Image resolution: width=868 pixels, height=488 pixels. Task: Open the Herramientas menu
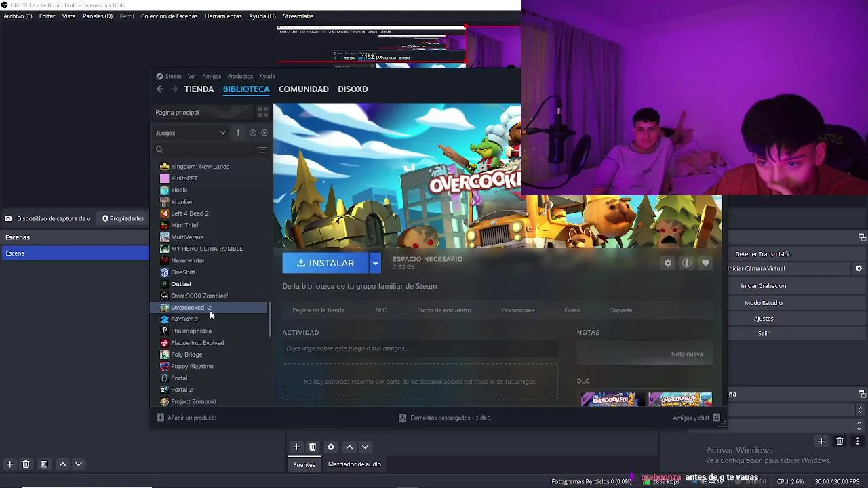223,16
